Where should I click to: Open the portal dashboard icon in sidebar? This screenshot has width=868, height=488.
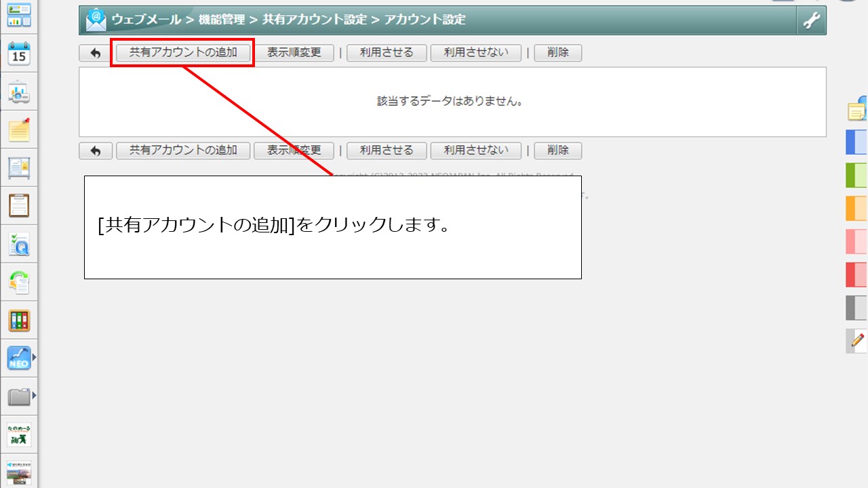pyautogui.click(x=19, y=15)
